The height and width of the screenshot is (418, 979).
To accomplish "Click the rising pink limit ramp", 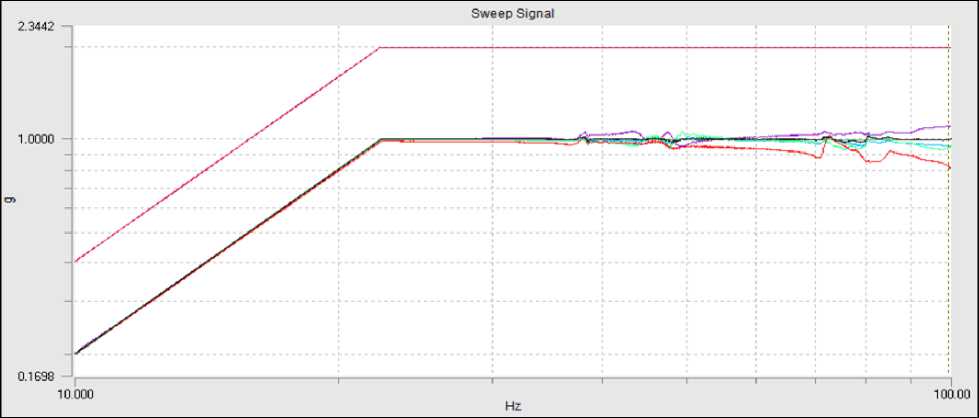I will coord(228,155).
